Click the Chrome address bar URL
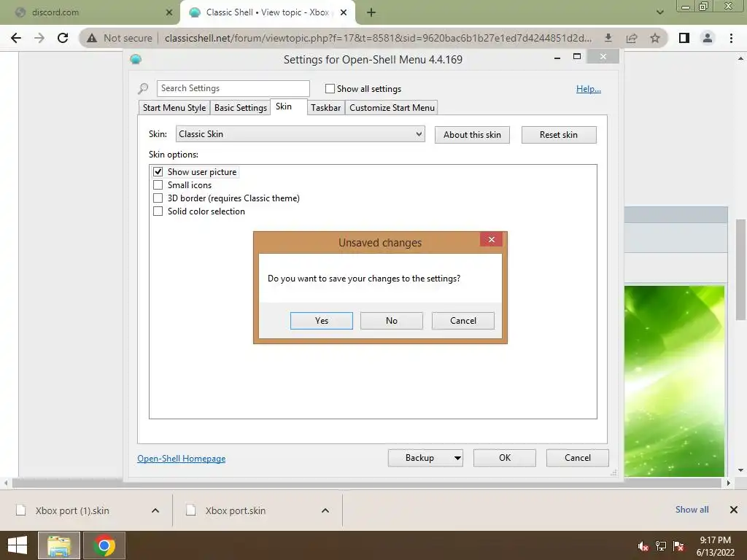The width and height of the screenshot is (747, 560). pyautogui.click(x=379, y=38)
